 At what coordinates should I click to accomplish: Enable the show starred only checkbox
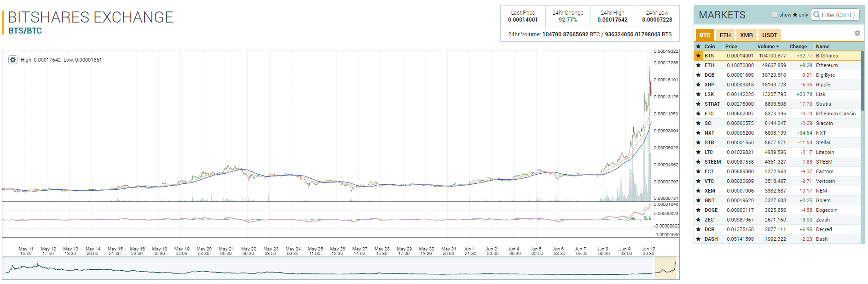[775, 15]
